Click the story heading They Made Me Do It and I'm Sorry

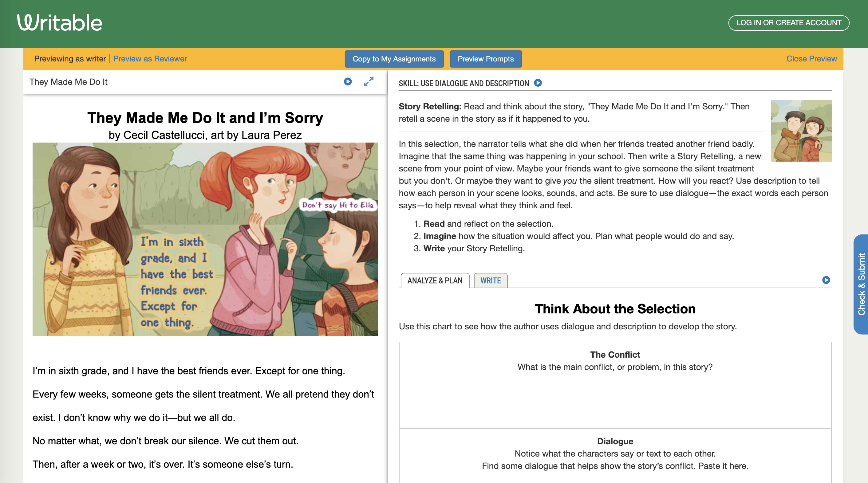[205, 118]
